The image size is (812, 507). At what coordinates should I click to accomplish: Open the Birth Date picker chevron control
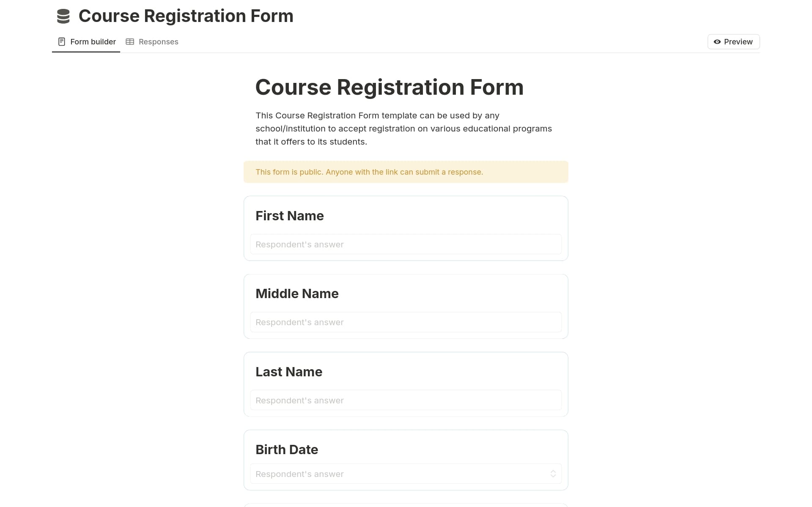pos(553,474)
